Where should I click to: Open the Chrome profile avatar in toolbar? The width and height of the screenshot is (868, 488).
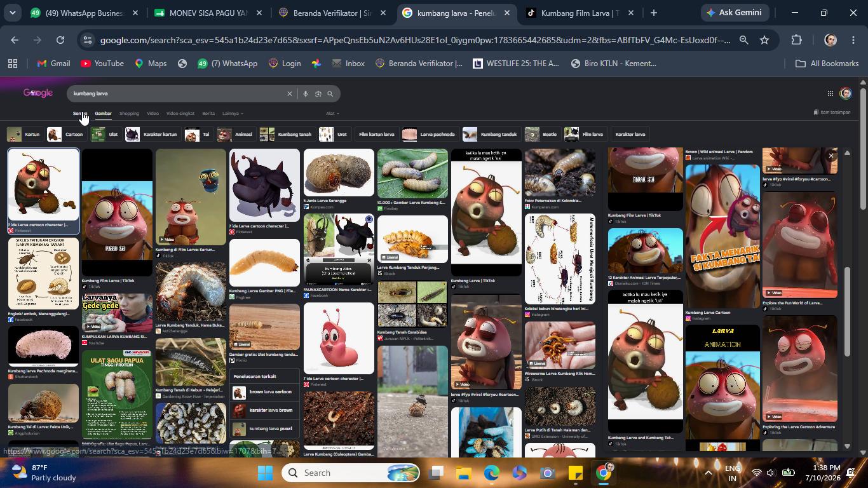(x=831, y=40)
